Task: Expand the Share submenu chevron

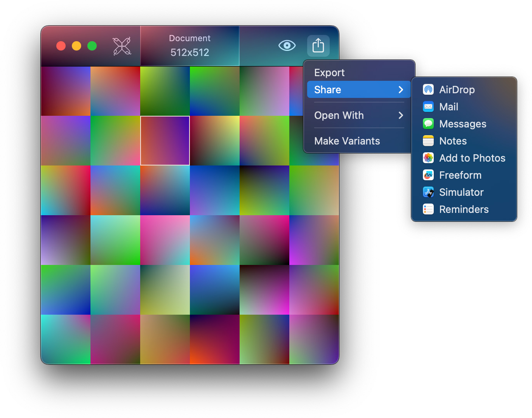Action: [x=401, y=90]
